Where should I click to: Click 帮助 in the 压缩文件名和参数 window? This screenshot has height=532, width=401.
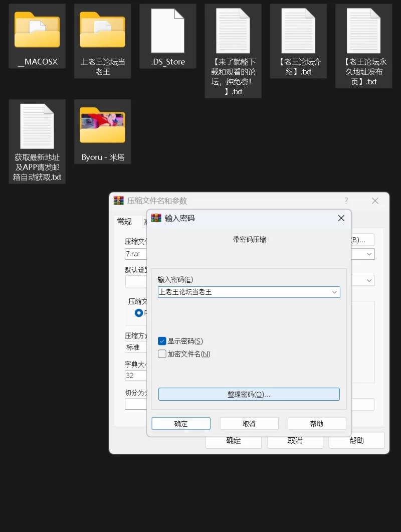coord(357,440)
